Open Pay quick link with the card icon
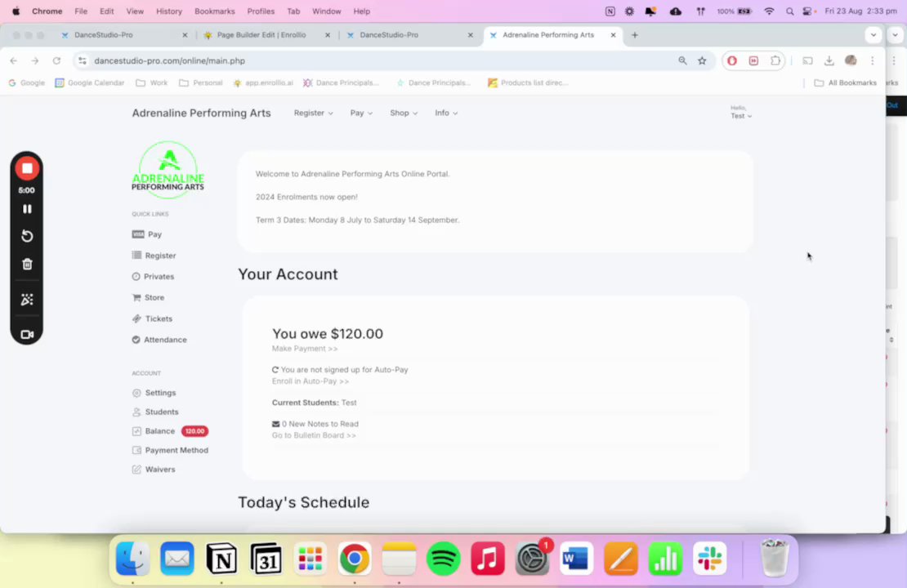 click(x=147, y=234)
